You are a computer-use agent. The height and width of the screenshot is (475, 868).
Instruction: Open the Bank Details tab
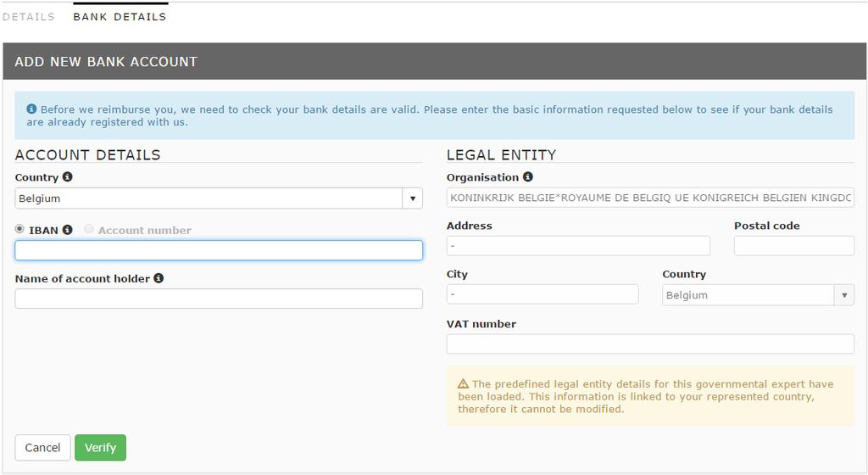click(120, 17)
